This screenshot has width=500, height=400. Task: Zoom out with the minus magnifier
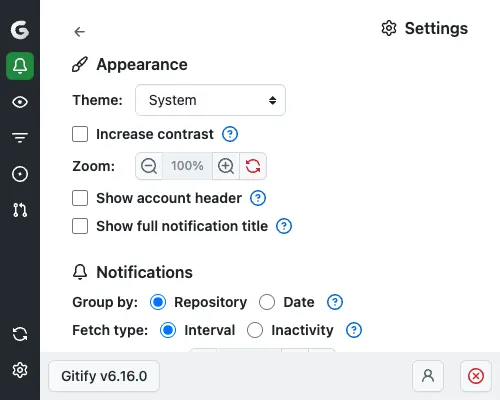pos(149,166)
